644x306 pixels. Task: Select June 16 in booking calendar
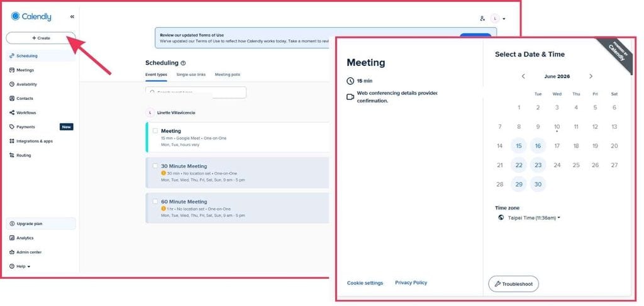pos(538,146)
